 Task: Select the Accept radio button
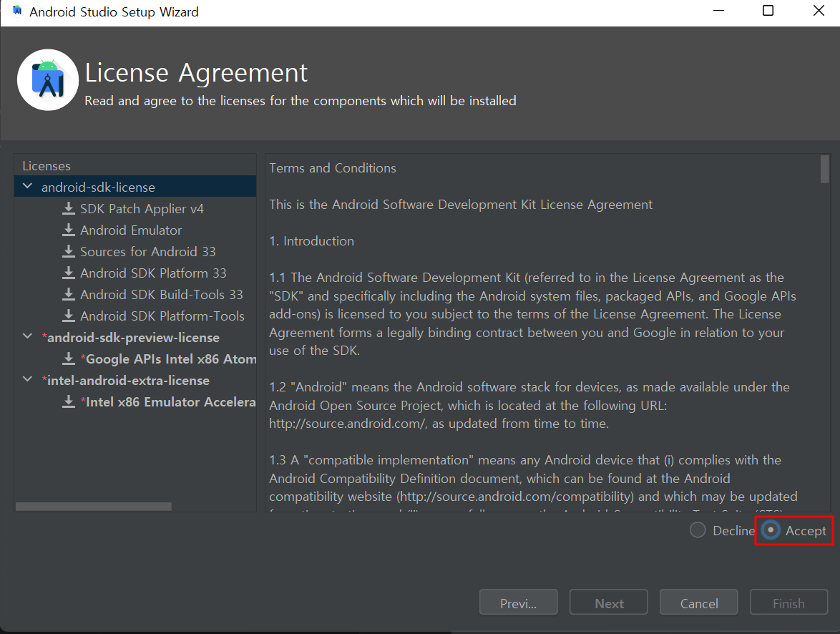tap(771, 530)
